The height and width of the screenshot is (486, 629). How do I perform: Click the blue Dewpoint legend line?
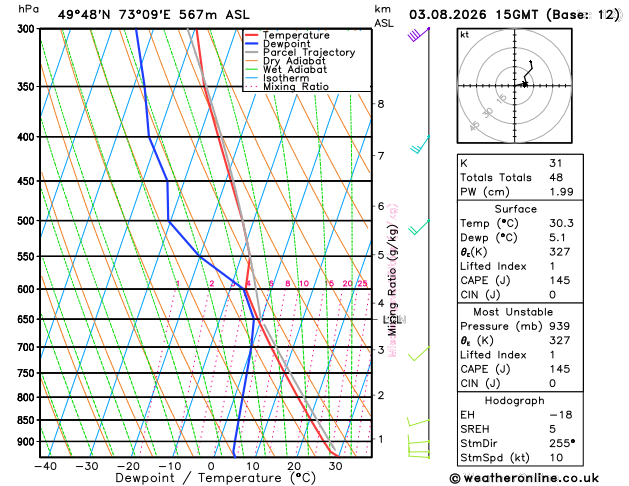point(252,44)
